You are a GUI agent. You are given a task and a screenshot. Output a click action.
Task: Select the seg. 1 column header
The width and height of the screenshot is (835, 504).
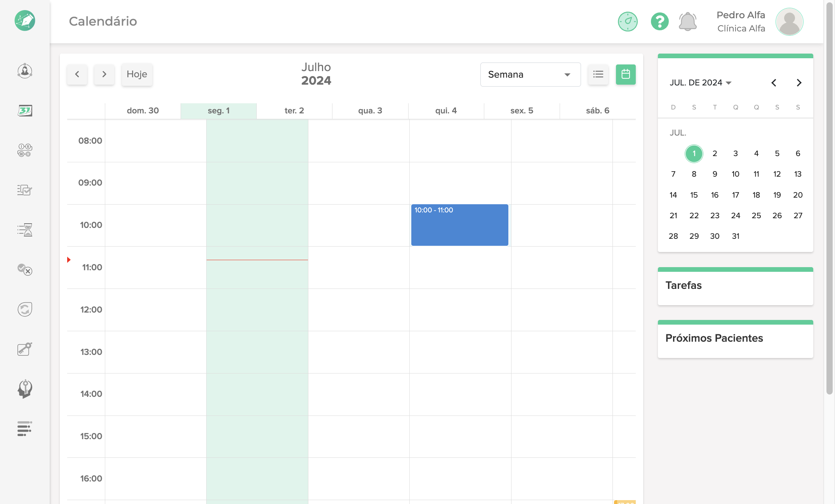[x=219, y=111]
